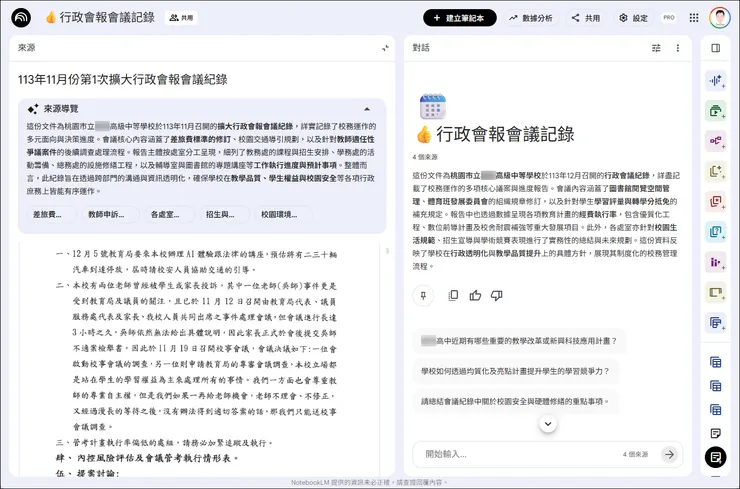
Task: Generate a Mind Map from sidebar
Action: click(715, 141)
